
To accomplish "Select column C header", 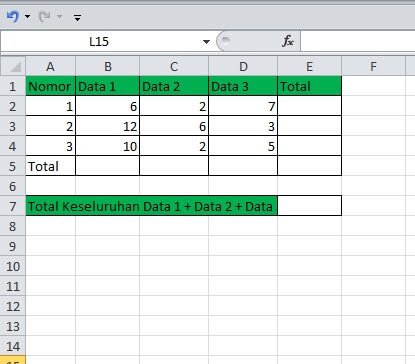I will pos(174,66).
